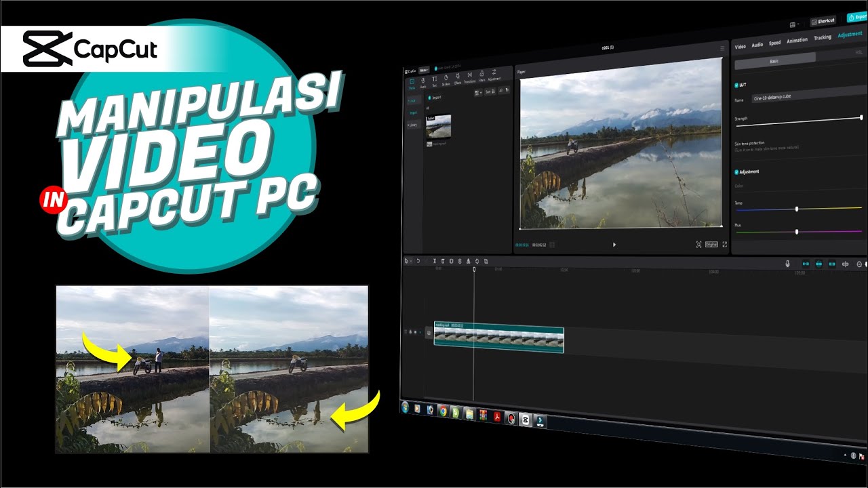Open the Audio library icon

(x=423, y=80)
